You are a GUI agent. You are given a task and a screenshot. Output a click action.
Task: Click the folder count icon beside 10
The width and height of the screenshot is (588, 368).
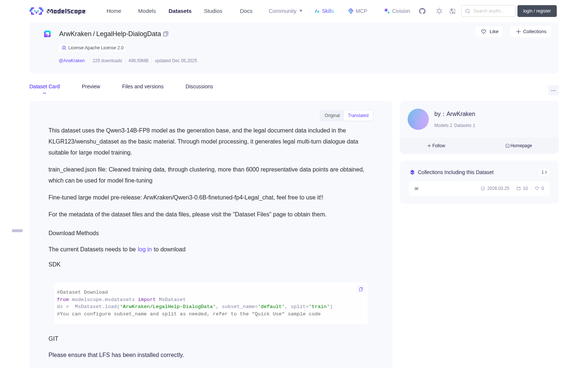point(519,188)
